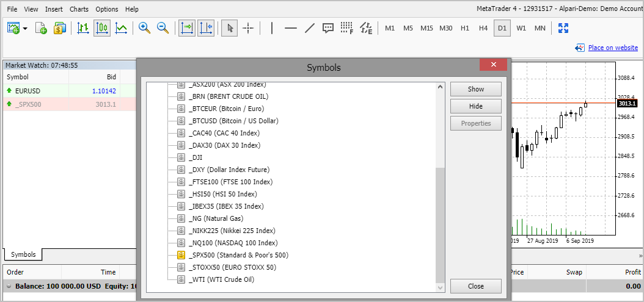Click the Place on website link
Screen dimensions: 644x302
[x=613, y=48]
